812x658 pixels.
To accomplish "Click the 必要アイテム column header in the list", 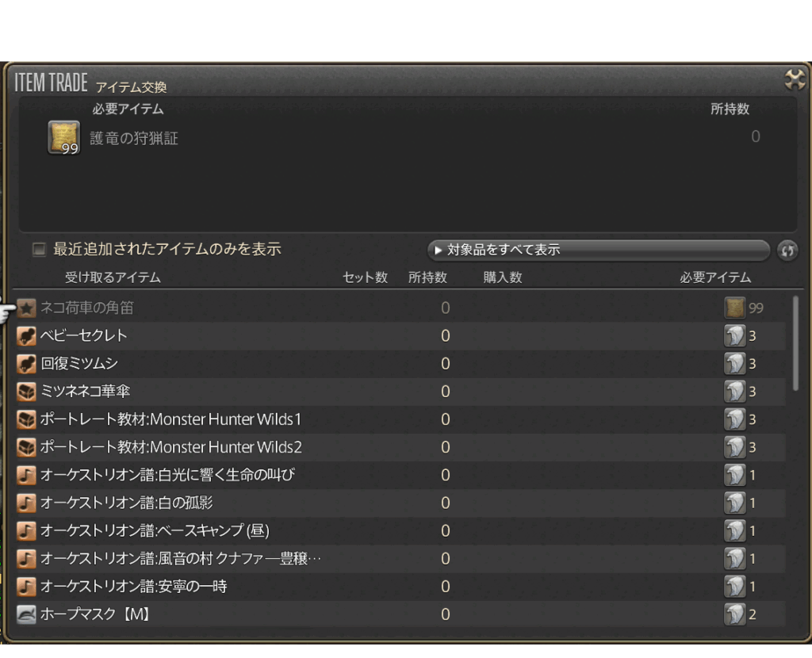I will 714,277.
